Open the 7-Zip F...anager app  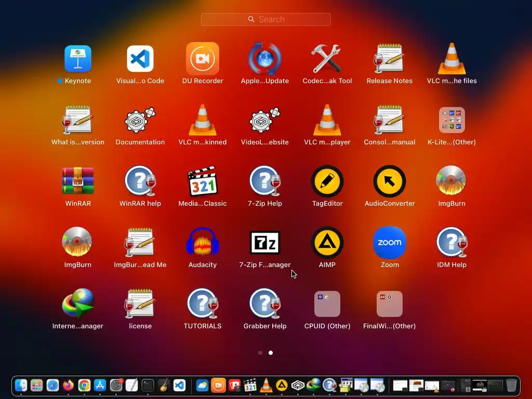(x=264, y=242)
